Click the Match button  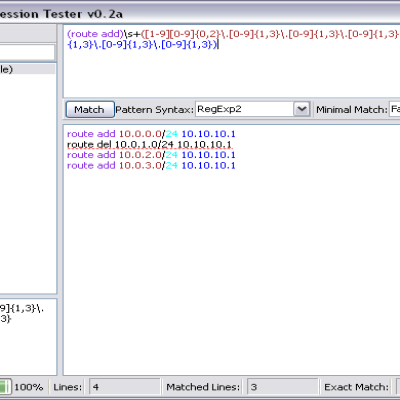(x=90, y=110)
